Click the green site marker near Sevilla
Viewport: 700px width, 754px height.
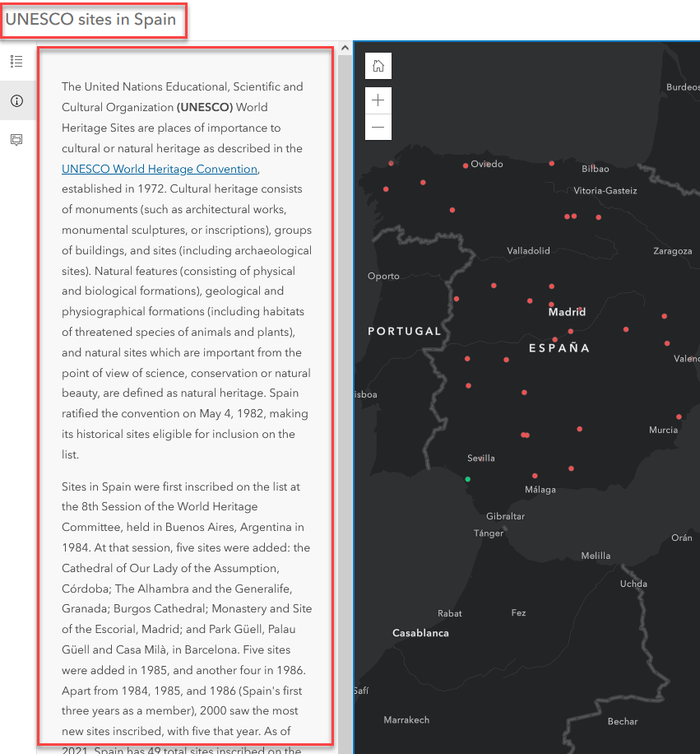[468, 479]
